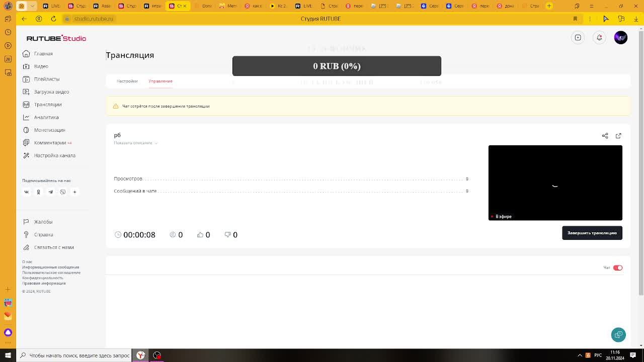The image size is (644, 362).
Task: Open the Odnoklassniki social icon
Action: tap(38, 192)
